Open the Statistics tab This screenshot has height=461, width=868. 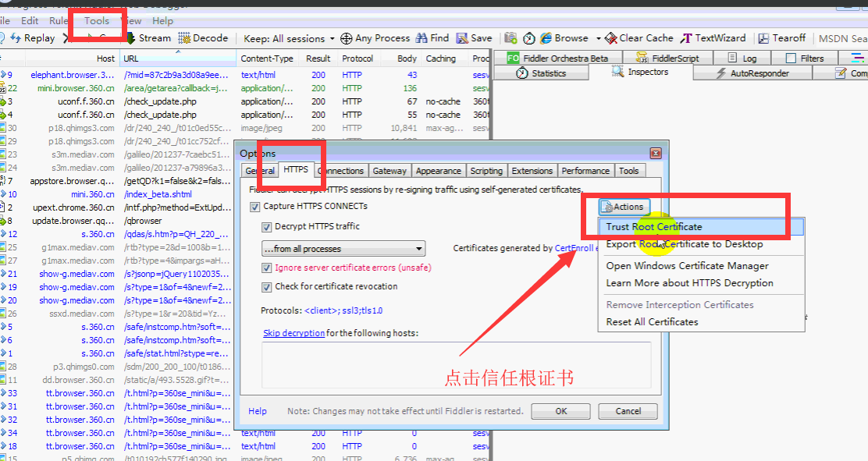coord(541,73)
